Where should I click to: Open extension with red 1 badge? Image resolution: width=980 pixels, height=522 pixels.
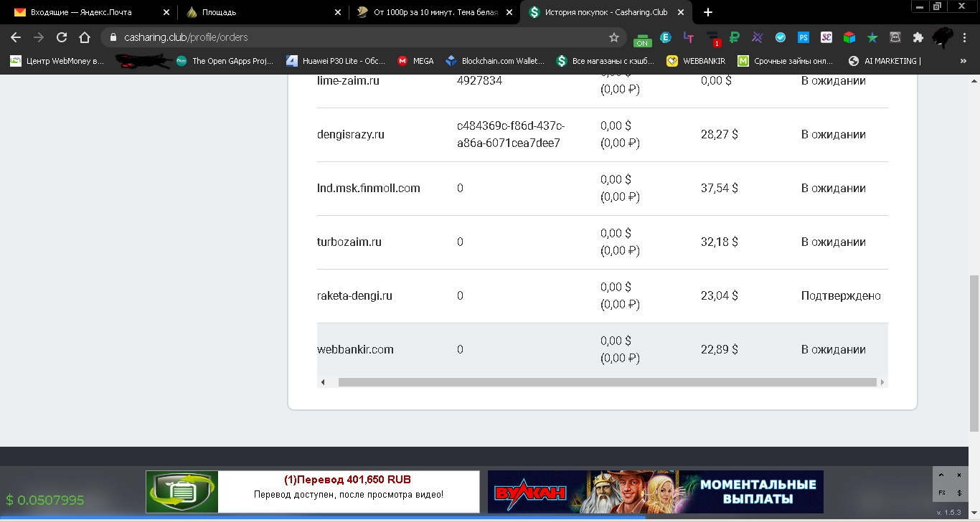(712, 38)
